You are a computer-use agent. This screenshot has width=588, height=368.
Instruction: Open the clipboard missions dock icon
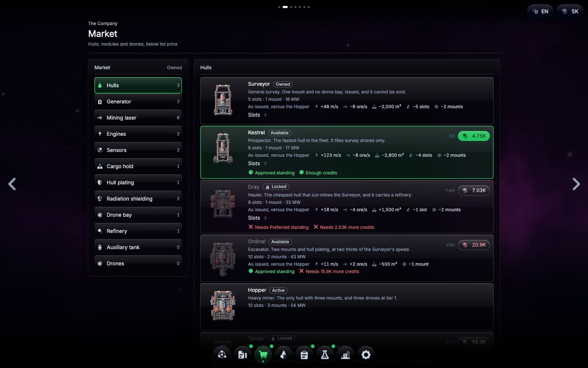coord(304,355)
